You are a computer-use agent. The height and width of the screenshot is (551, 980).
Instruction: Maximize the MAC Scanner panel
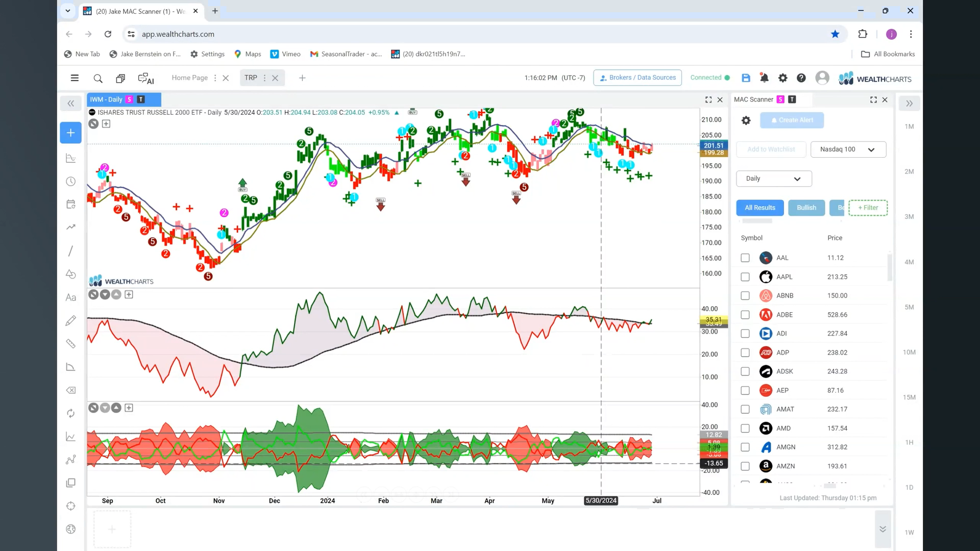coord(873,100)
